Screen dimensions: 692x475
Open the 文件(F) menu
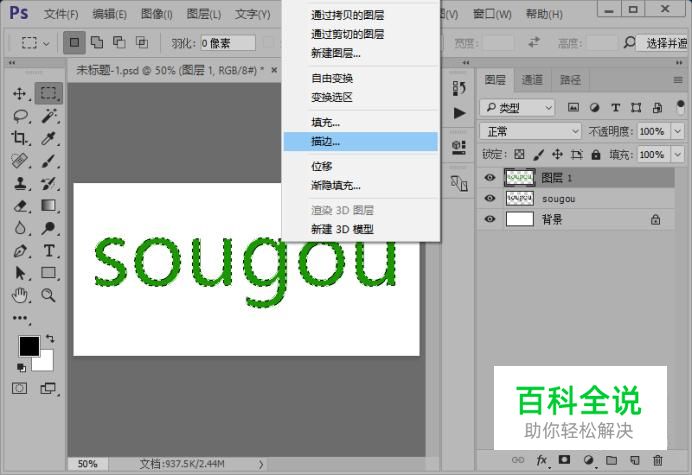coord(61,14)
